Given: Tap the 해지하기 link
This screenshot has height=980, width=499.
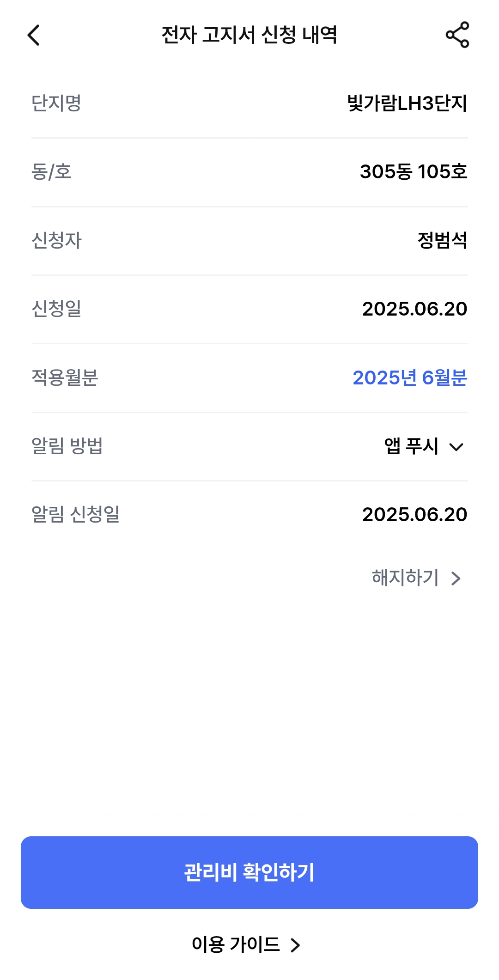Looking at the screenshot, I should 405,578.
